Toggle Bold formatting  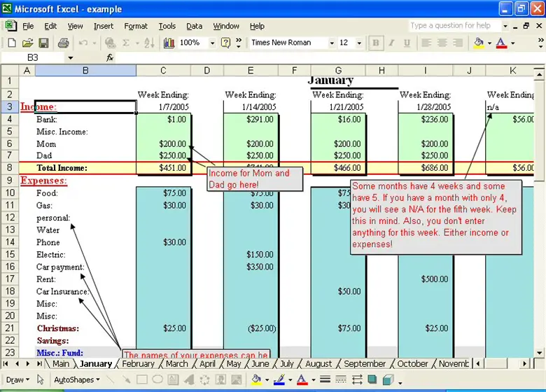(377, 43)
